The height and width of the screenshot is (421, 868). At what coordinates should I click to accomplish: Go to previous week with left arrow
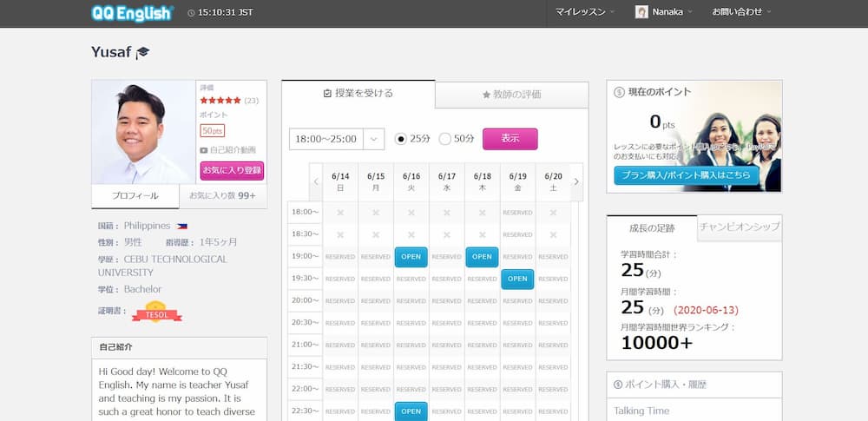[x=316, y=181]
